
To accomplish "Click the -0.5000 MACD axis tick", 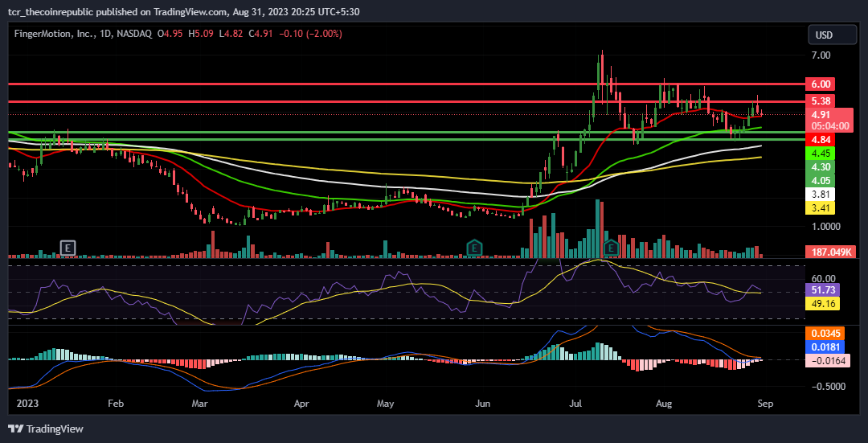I will point(827,386).
